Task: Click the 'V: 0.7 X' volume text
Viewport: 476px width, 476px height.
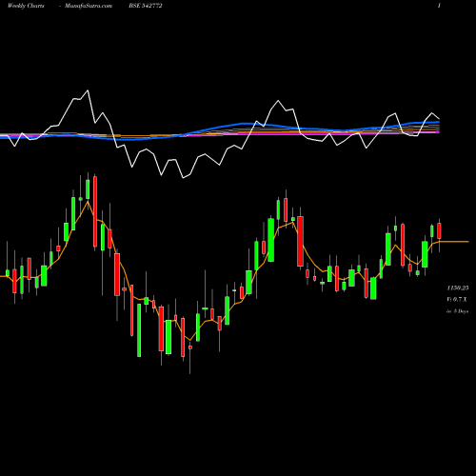Action: tap(457, 299)
